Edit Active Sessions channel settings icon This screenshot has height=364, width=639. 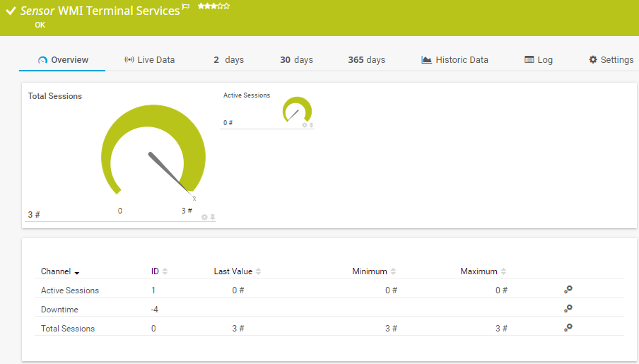pyautogui.click(x=568, y=289)
